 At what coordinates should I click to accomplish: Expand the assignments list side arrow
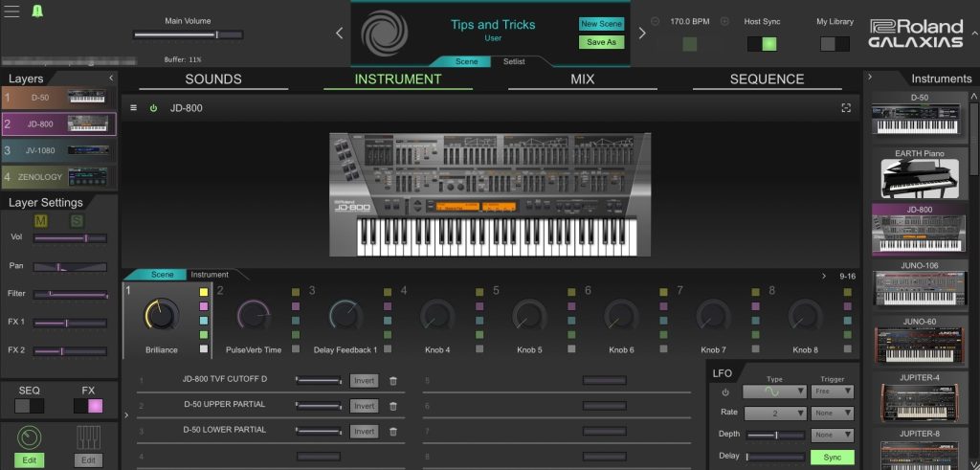coord(126,415)
